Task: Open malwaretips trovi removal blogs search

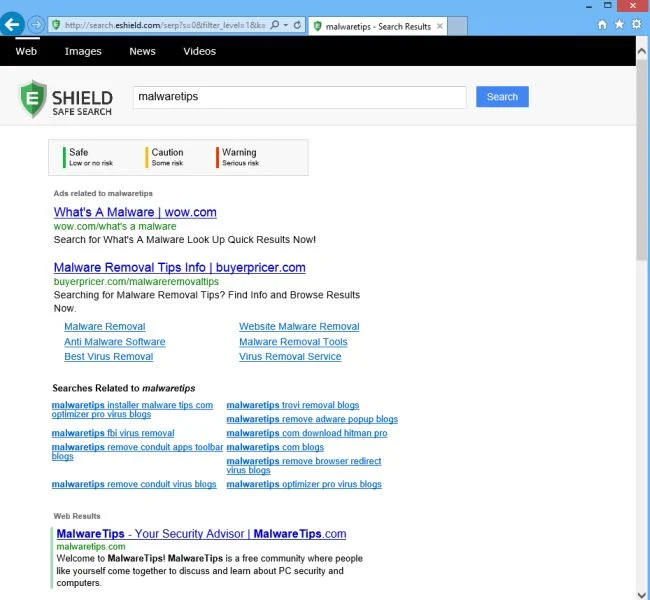Action: point(293,405)
